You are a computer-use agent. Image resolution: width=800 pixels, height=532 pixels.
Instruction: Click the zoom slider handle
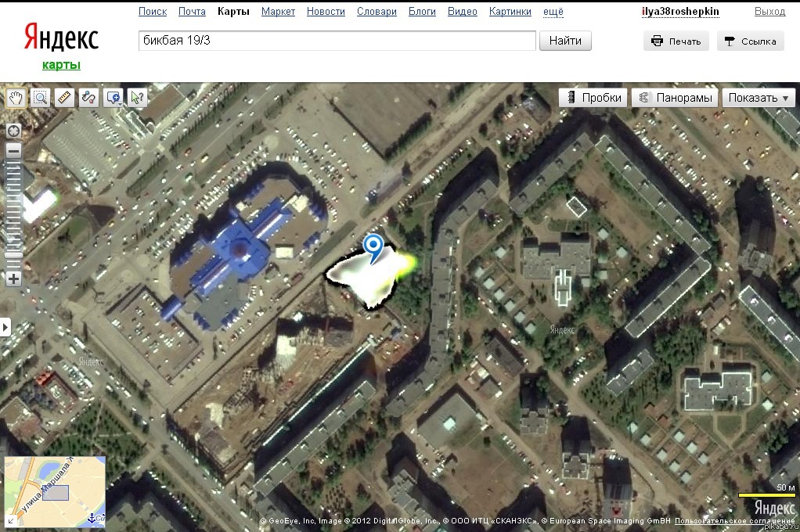[13, 255]
